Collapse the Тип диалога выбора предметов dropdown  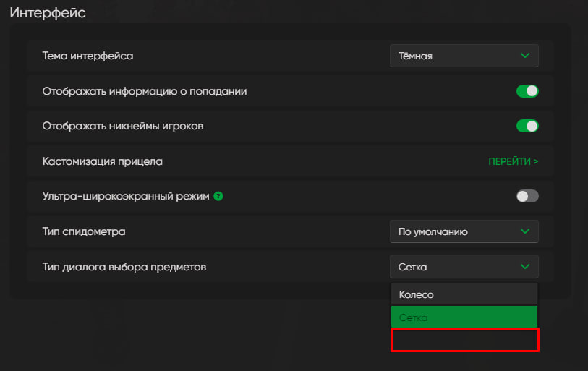(x=464, y=267)
